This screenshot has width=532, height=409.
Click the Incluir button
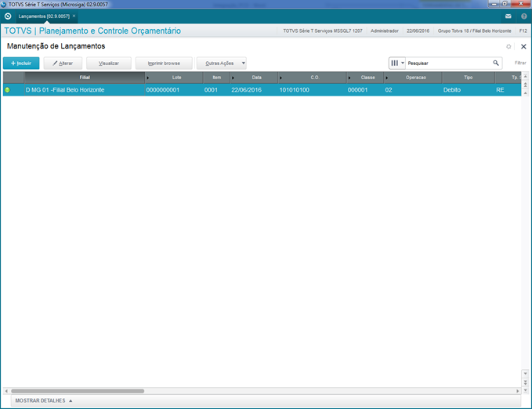click(x=21, y=63)
